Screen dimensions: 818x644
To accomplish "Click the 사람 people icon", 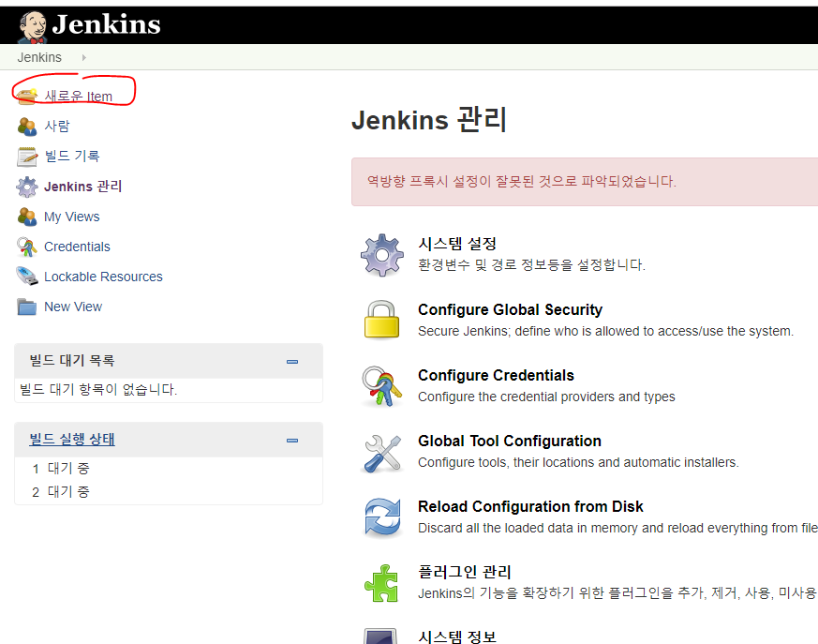I will pyautogui.click(x=26, y=127).
